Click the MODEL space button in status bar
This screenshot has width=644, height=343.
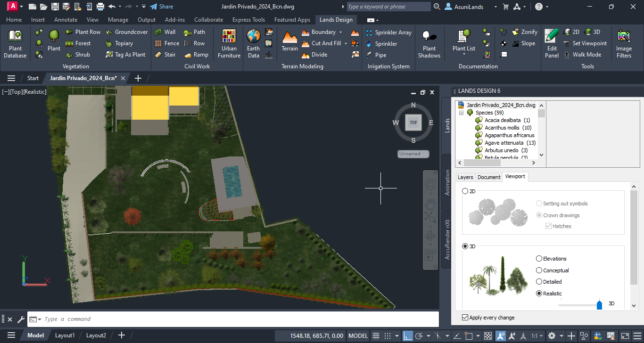pos(358,336)
